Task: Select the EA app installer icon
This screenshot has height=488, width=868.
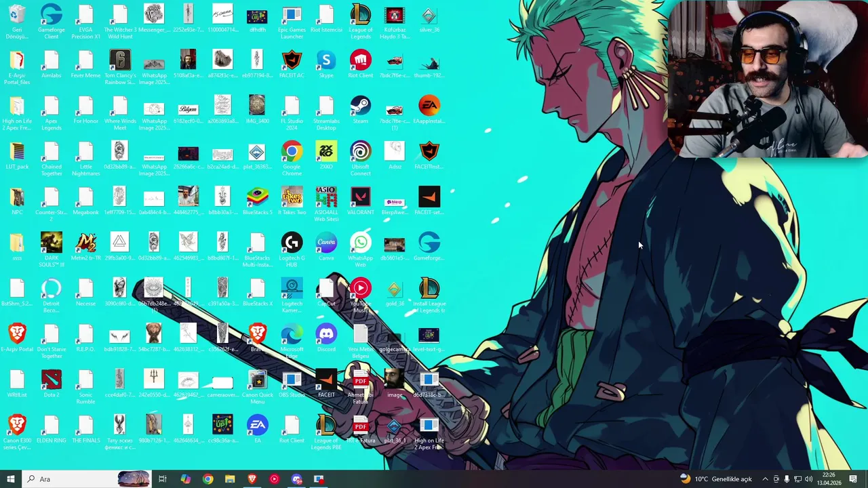Action: (x=429, y=110)
